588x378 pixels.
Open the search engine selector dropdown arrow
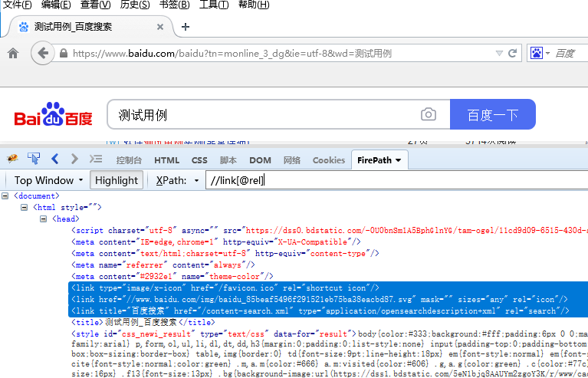pyautogui.click(x=547, y=53)
